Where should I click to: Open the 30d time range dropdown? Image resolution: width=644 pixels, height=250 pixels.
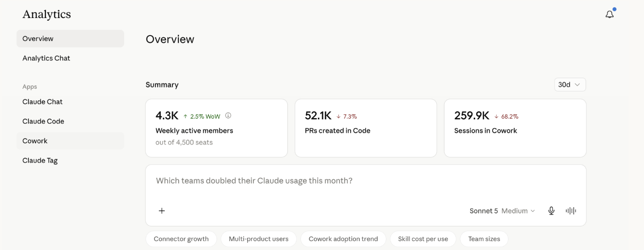[x=570, y=85]
